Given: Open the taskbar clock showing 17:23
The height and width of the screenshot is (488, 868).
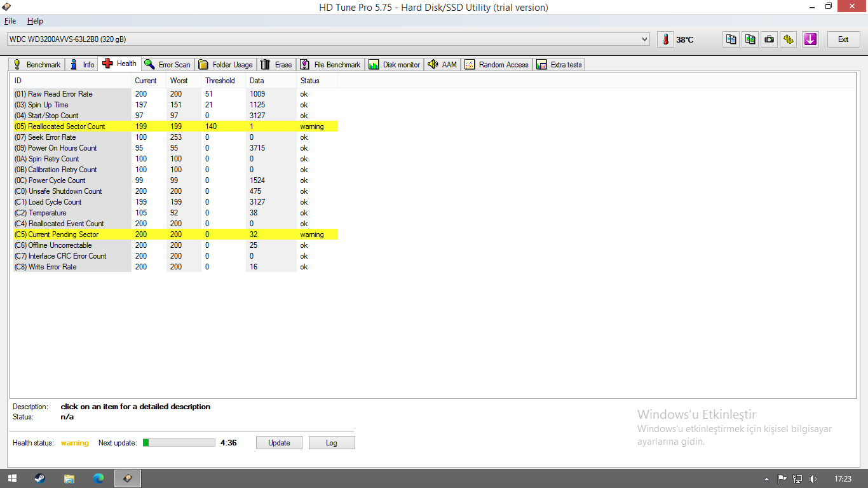Looking at the screenshot, I should (x=843, y=479).
